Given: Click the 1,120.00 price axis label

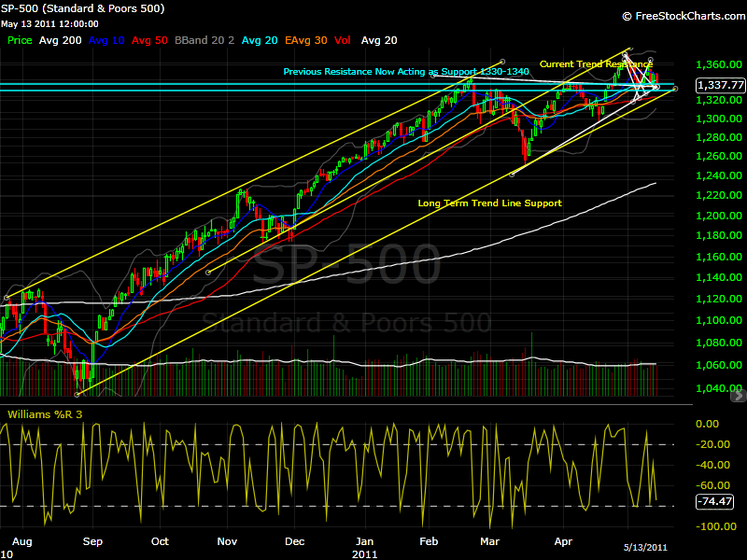Looking at the screenshot, I should click(719, 299).
